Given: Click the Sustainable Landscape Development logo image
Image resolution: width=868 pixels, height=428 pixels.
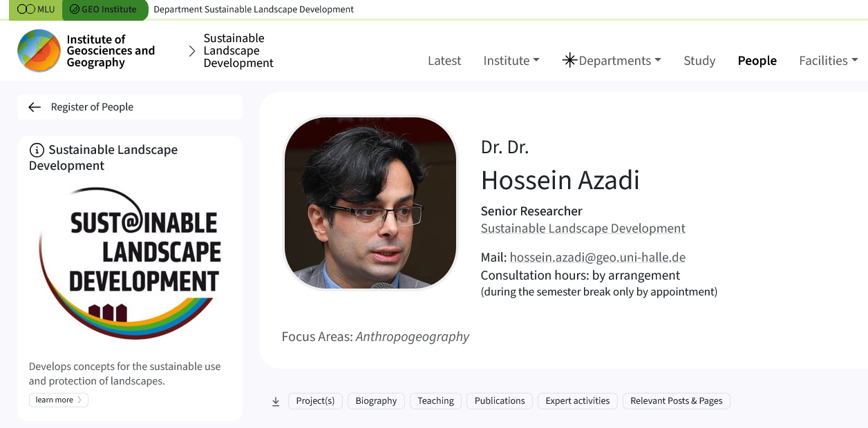Looking at the screenshot, I should coord(130,263).
